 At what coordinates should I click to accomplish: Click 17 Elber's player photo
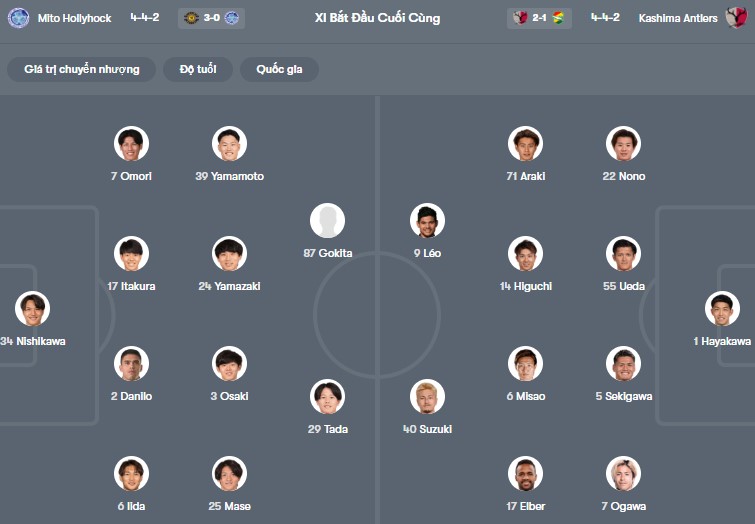pyautogui.click(x=525, y=474)
